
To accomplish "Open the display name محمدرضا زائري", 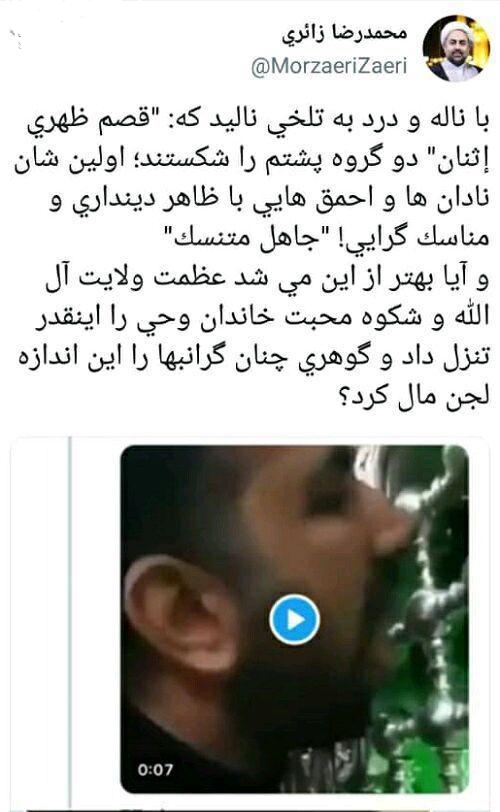I will pyautogui.click(x=345, y=34).
